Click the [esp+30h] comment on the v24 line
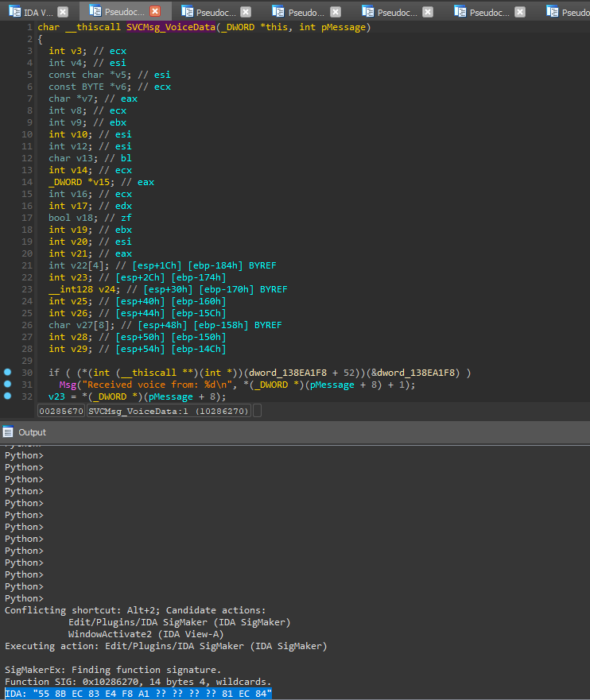Image resolution: width=590 pixels, height=700 pixels. click(169, 289)
